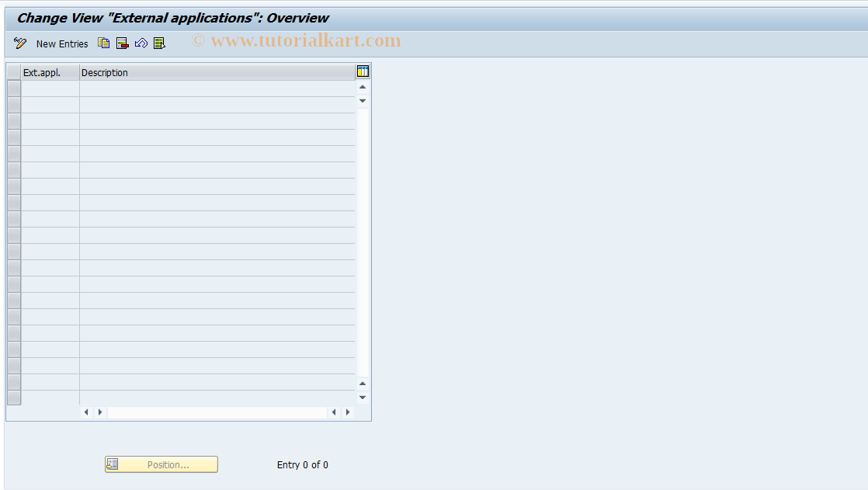Open table column settings icon

coord(363,71)
